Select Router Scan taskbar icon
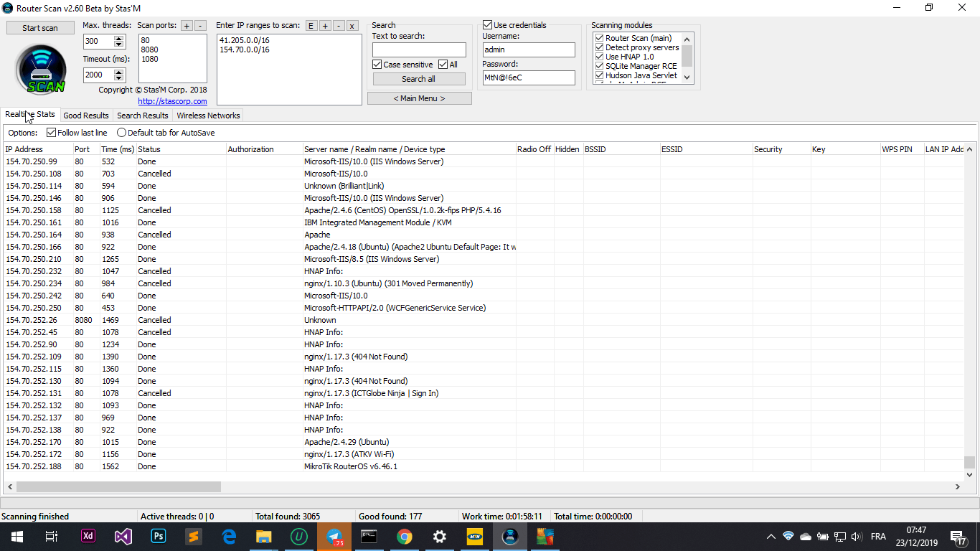The width and height of the screenshot is (980, 551). (509, 537)
